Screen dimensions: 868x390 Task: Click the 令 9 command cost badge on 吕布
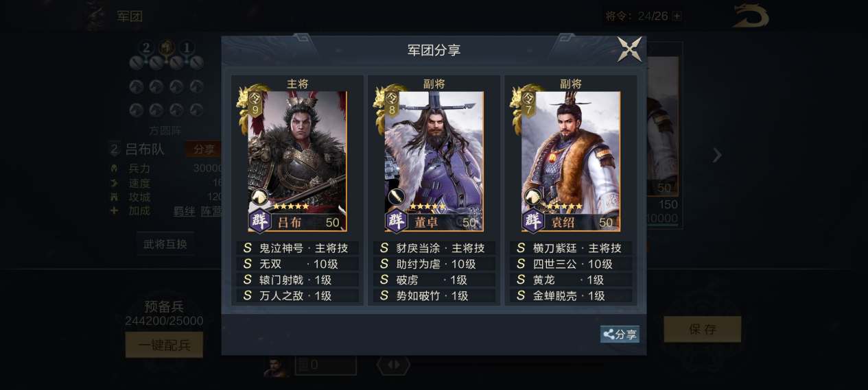pos(255,104)
